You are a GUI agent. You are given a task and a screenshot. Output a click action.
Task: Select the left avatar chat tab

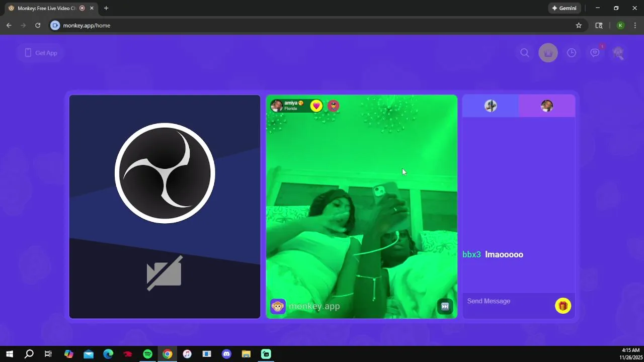[491, 106]
